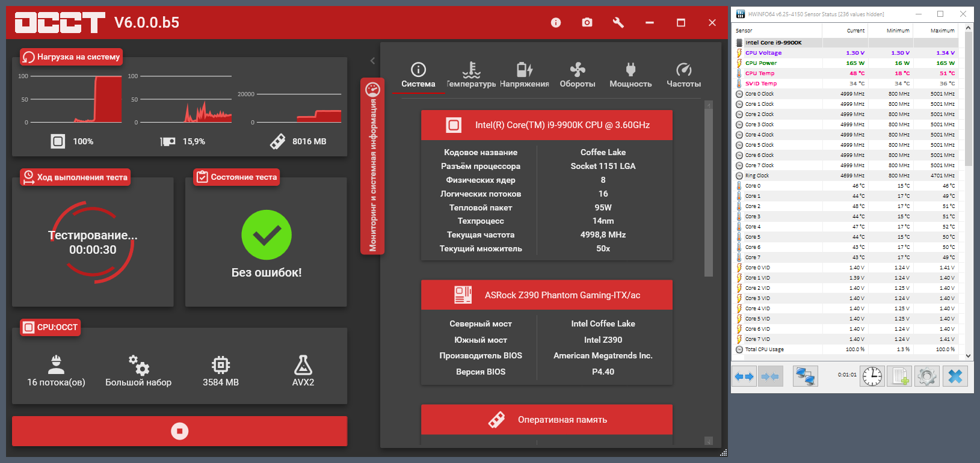Click the flask icon above AVX2
The width and height of the screenshot is (980, 463).
pos(303,364)
